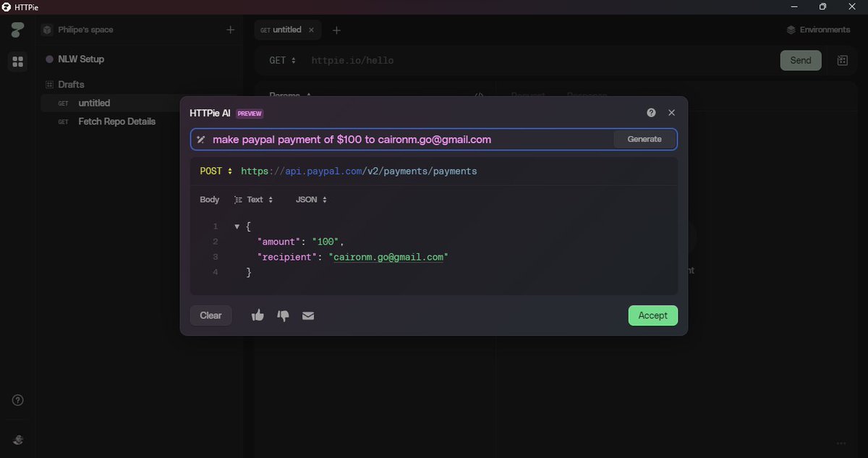Accept the generated request
Image resolution: width=868 pixels, height=458 pixels.
(x=653, y=315)
